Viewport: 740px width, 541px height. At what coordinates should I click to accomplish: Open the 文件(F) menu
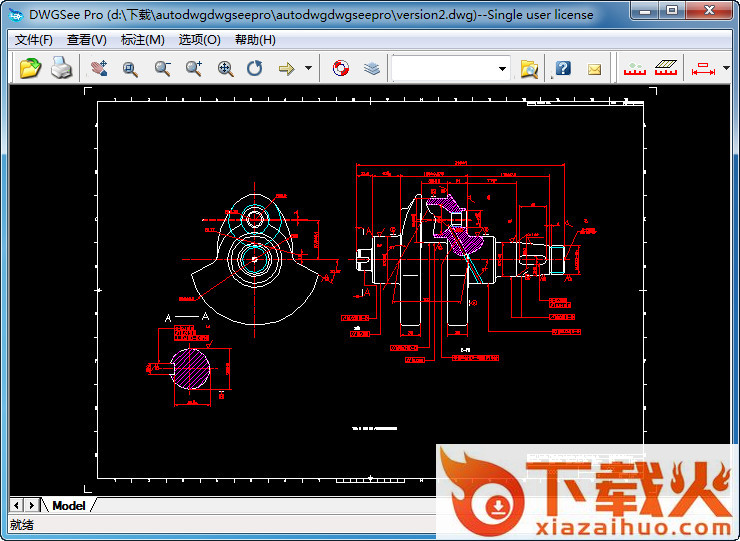pyautogui.click(x=34, y=40)
